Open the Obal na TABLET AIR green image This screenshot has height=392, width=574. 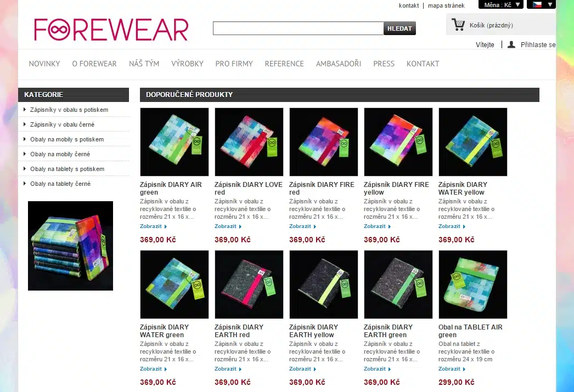(472, 285)
